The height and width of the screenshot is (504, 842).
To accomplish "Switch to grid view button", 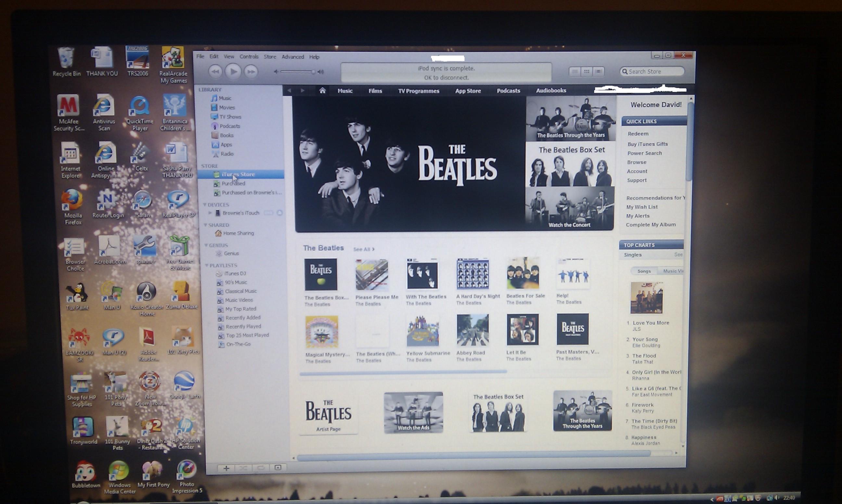I will (587, 72).
